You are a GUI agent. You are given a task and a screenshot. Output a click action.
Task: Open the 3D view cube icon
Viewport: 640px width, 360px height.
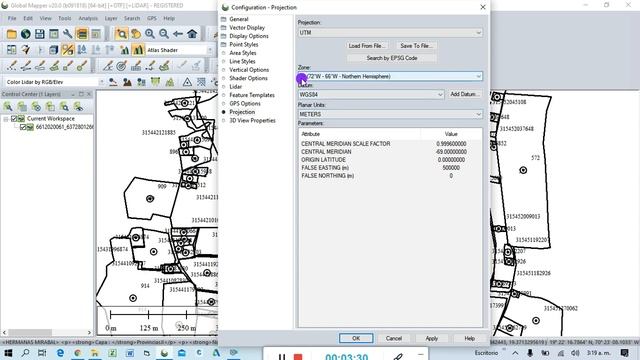[x=53, y=50]
